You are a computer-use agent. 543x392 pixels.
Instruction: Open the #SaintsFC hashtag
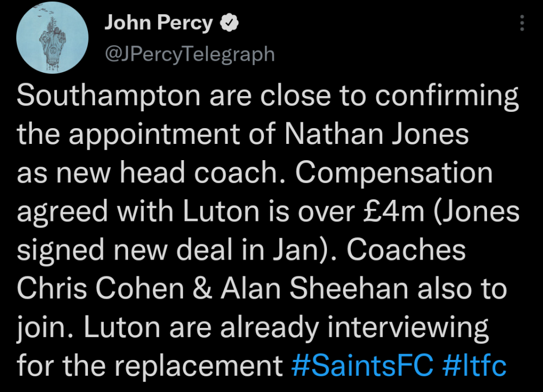click(362, 366)
